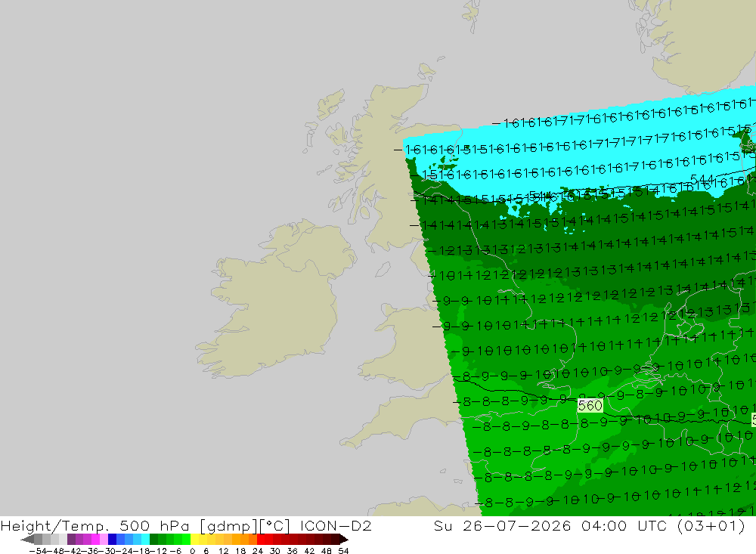756x554 pixels.
Task: Click the 36 label on the legend scale
Action: coord(292,551)
